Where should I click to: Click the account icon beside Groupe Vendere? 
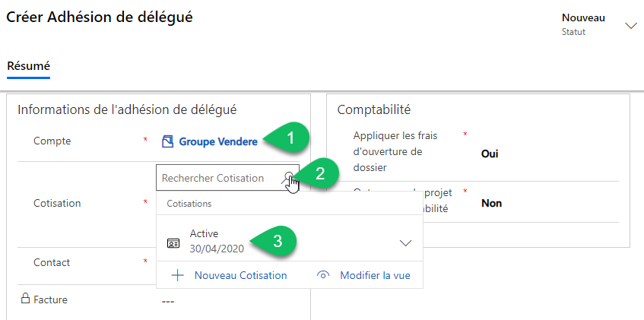(x=167, y=141)
